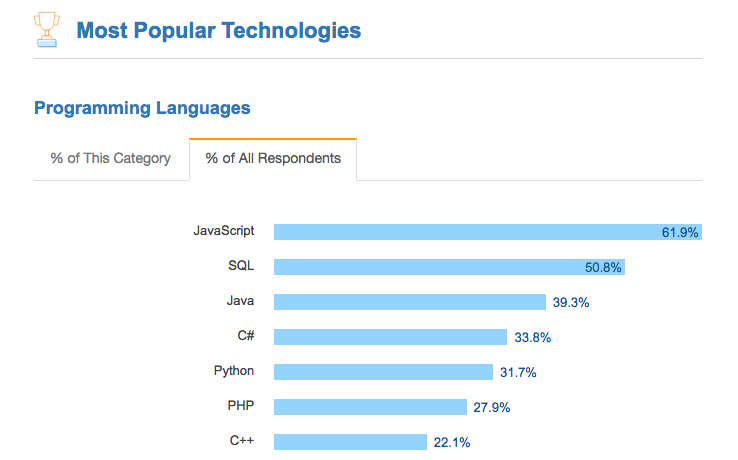This screenshot has width=738, height=460.
Task: Click the Programming Languages section heading
Action: [x=142, y=108]
